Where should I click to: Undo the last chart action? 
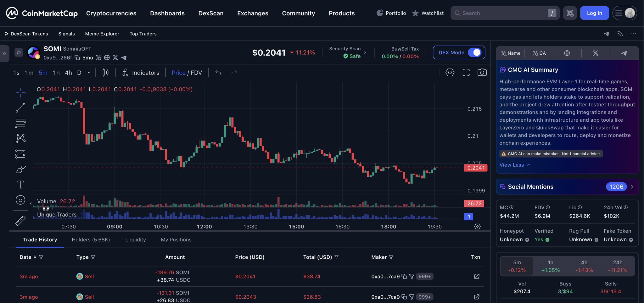click(x=218, y=73)
